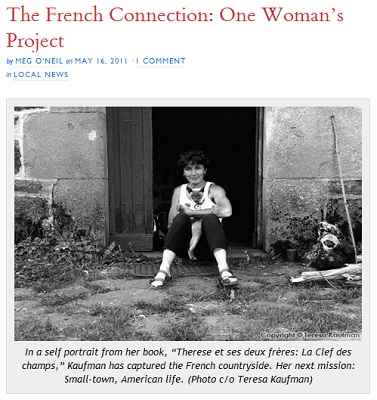This screenshot has width=377, height=400.
Task: Open author Meg O'Neil's page
Action: (40, 61)
